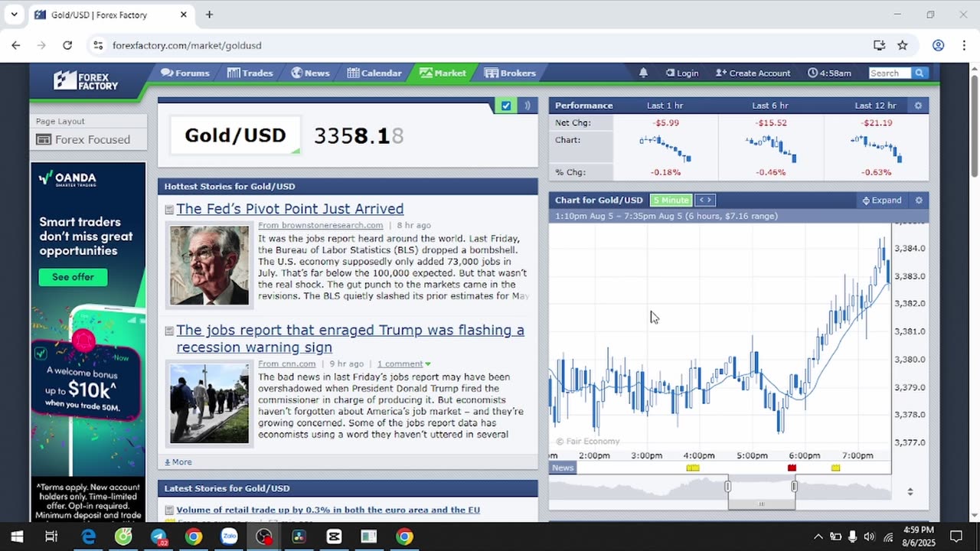Image resolution: width=980 pixels, height=551 pixels.
Task: Visit brownstoneresearch.com source link
Action: (321, 225)
